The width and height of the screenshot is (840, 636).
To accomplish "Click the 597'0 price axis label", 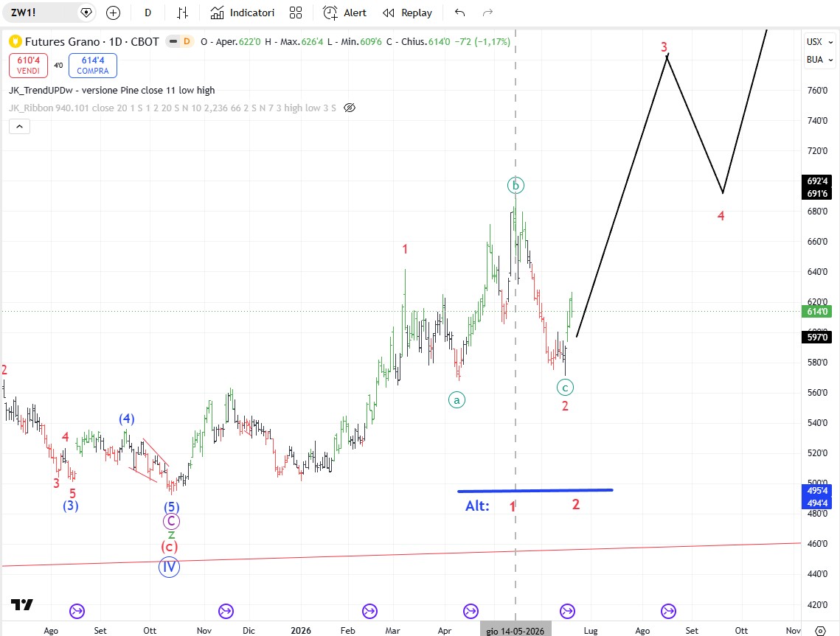I will 817,338.
